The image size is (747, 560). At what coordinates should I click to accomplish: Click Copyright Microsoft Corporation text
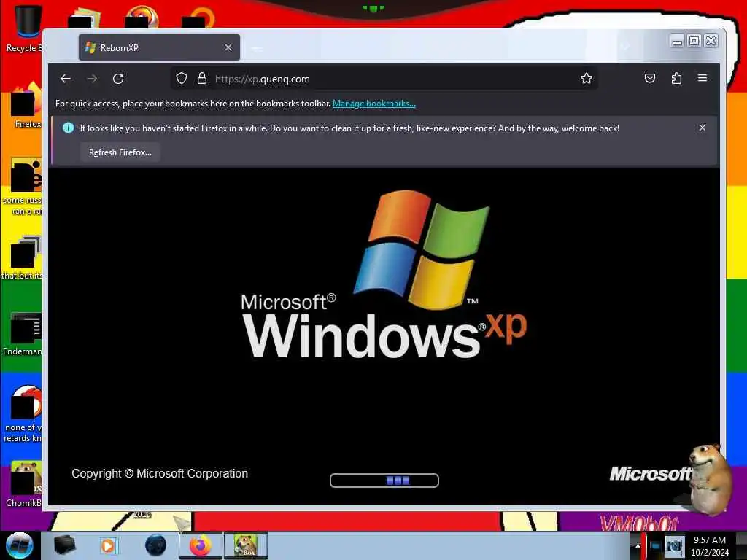tap(160, 473)
